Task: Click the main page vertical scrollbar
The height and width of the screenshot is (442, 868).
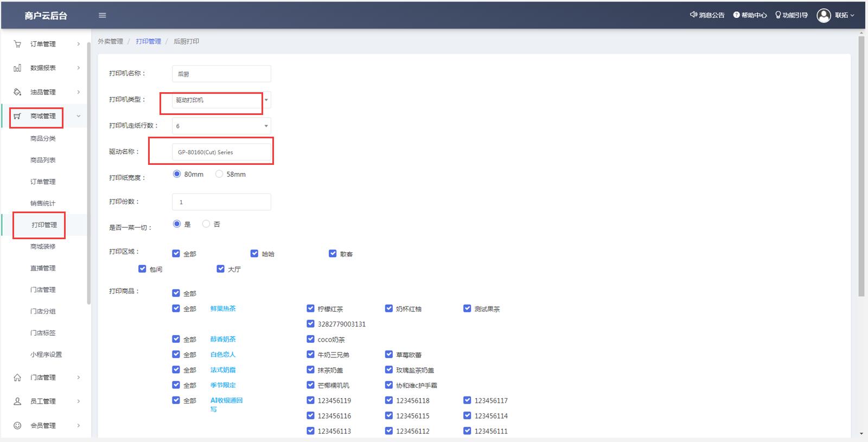Action: pyautogui.click(x=861, y=165)
